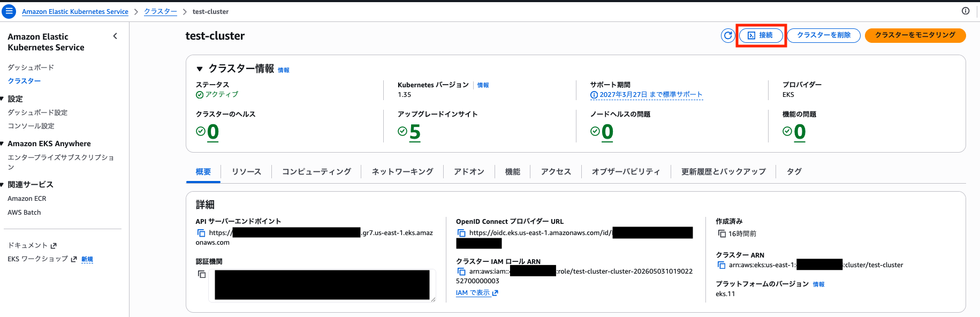Collapse the クラスター情報 panel
Screen dimensions: 980x317
pos(200,69)
